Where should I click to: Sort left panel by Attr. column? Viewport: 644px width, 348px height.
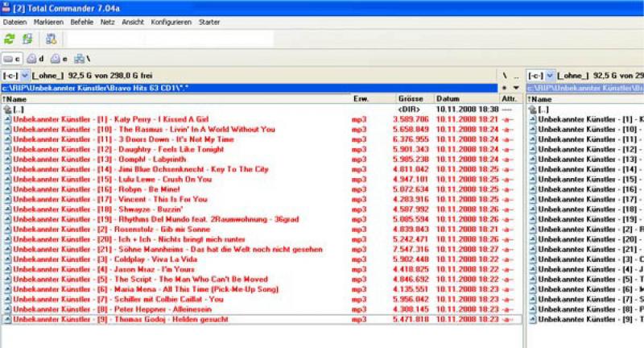tap(510, 99)
